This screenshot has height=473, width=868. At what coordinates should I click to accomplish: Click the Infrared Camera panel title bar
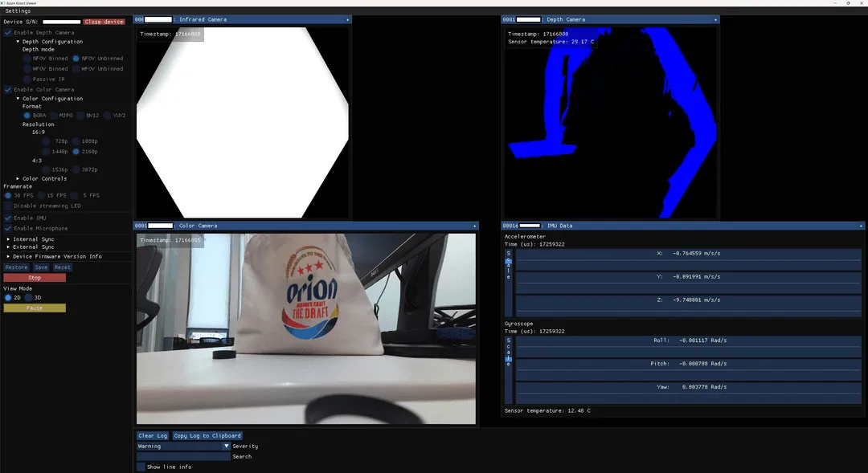coord(242,20)
